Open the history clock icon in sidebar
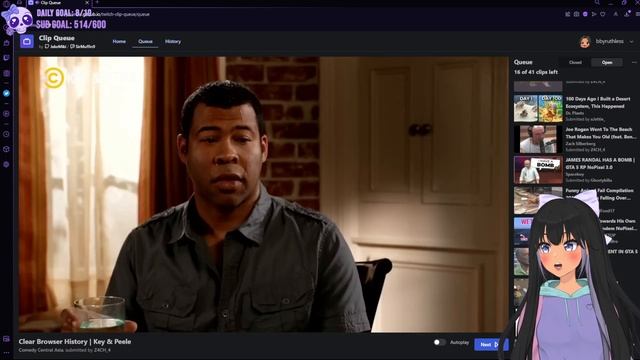The width and height of the screenshot is (640, 360). coord(6,134)
